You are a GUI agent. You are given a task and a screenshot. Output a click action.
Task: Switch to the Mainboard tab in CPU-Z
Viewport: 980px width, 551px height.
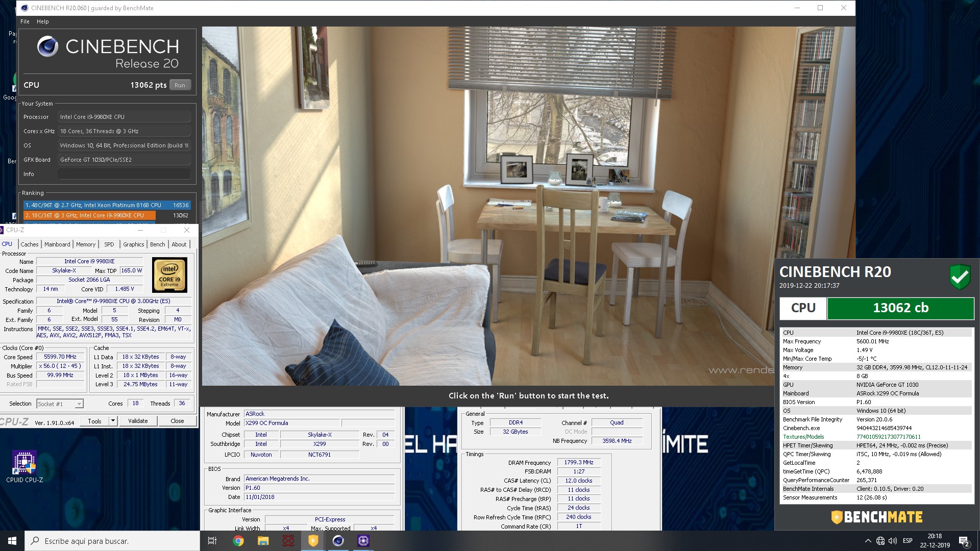click(57, 244)
